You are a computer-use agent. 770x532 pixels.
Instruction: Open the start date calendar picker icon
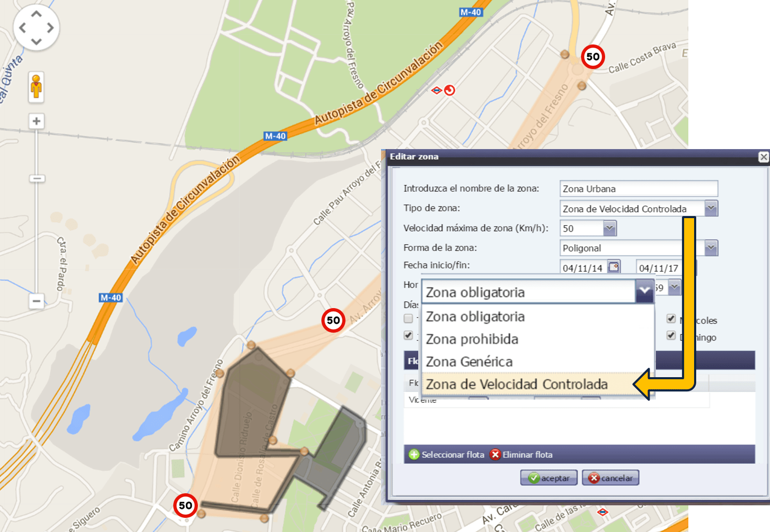tap(614, 267)
